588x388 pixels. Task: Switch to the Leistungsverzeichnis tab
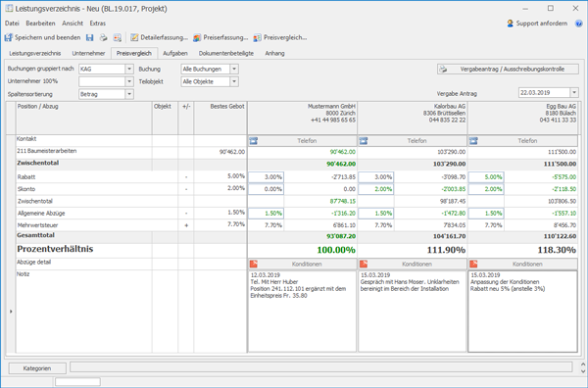click(35, 53)
